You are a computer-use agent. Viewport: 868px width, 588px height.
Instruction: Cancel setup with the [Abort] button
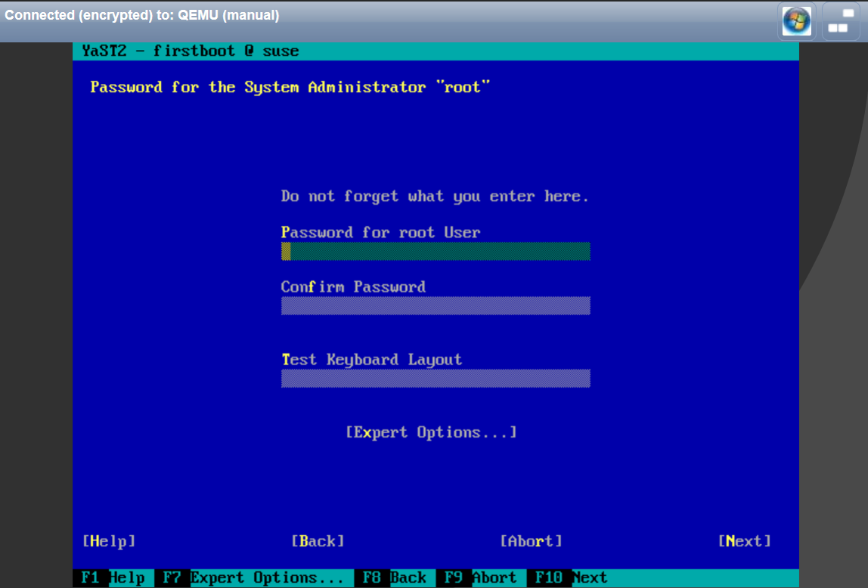tap(532, 541)
